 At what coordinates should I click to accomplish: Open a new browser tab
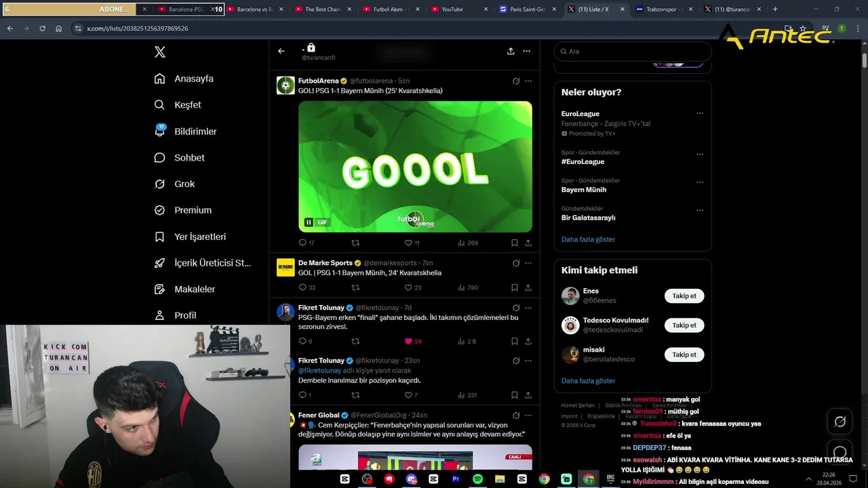click(775, 9)
